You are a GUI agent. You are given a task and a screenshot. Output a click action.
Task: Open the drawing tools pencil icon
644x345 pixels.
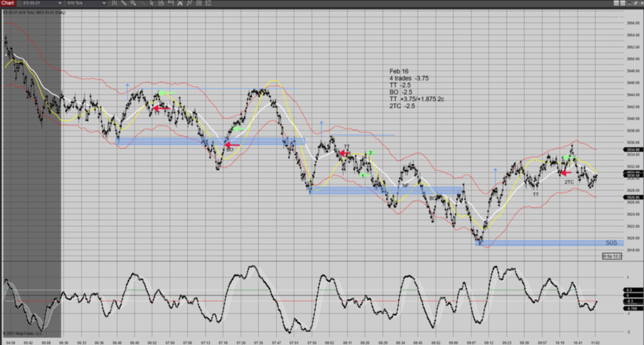point(124,3)
